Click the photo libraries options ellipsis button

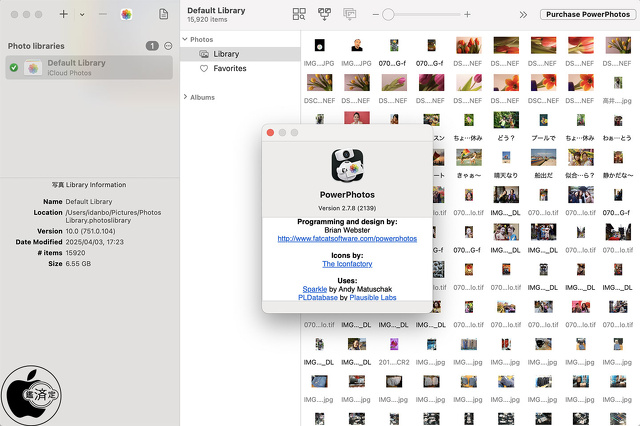[168, 46]
